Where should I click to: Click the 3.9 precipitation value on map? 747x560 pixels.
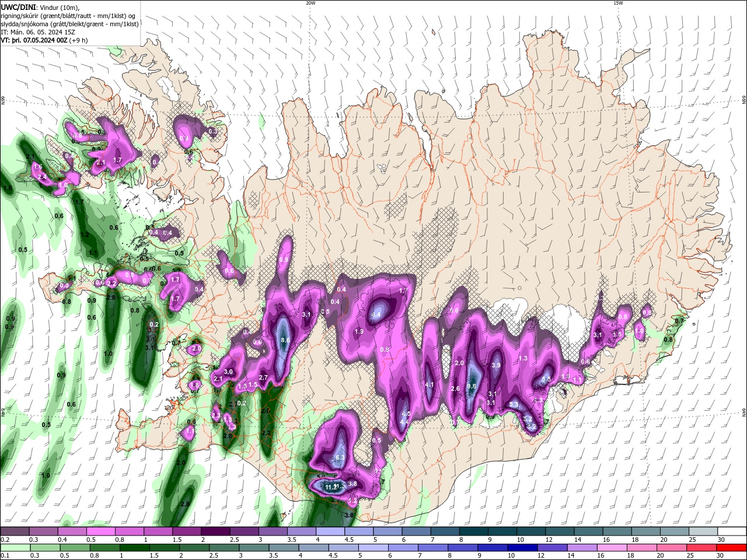click(496, 365)
